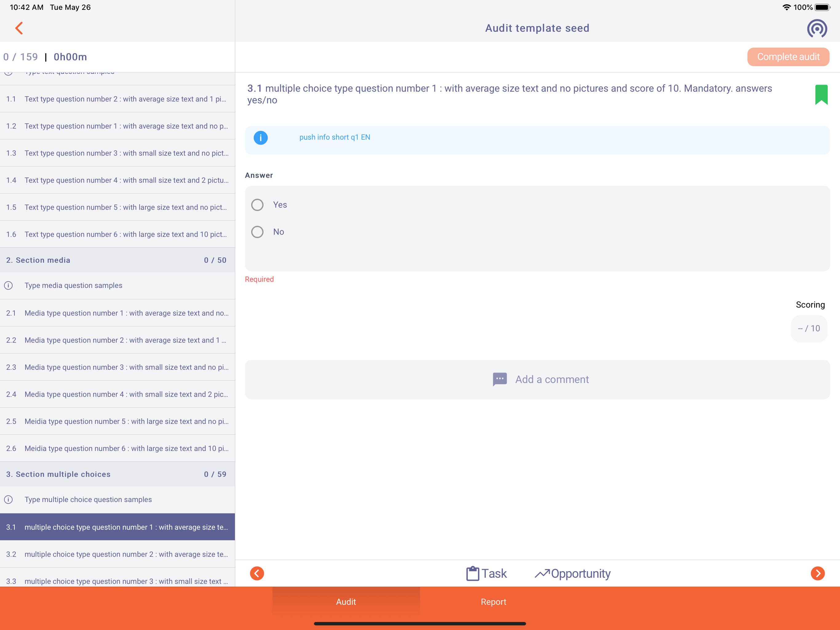Select the No radio button
Image resolution: width=840 pixels, height=630 pixels.
point(257,232)
